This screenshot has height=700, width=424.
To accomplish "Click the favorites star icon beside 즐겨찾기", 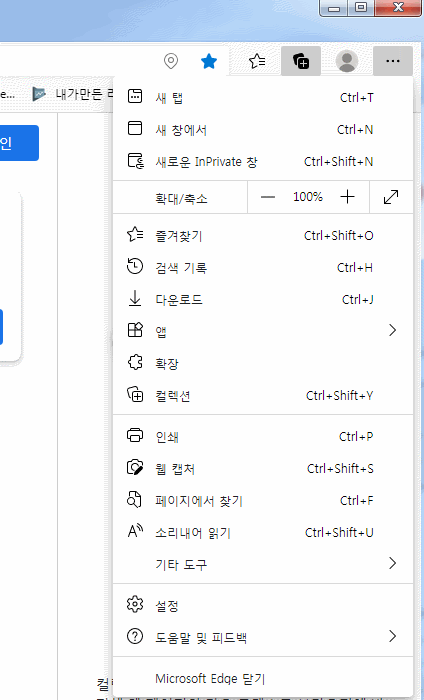I will (135, 234).
